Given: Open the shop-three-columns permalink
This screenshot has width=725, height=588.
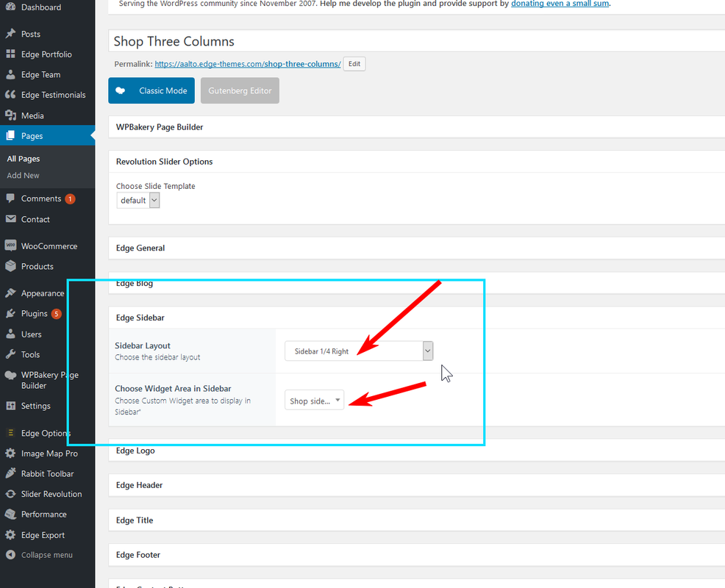Looking at the screenshot, I should point(248,64).
